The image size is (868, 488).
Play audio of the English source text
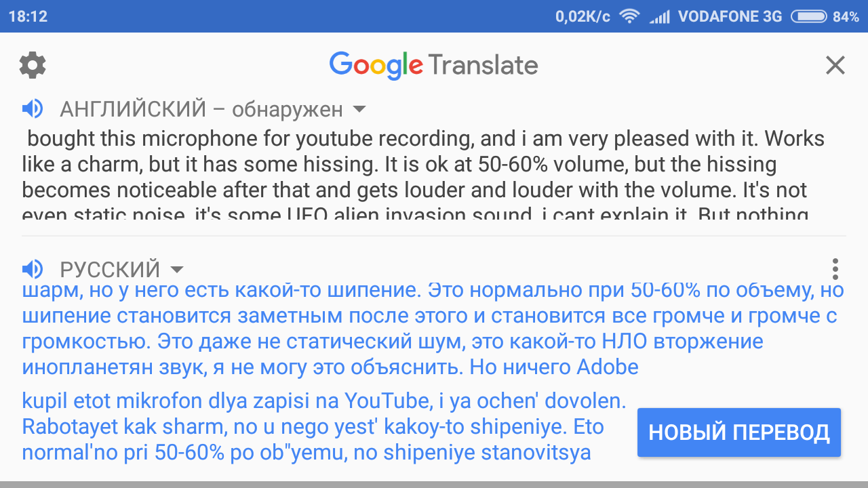[x=33, y=108]
